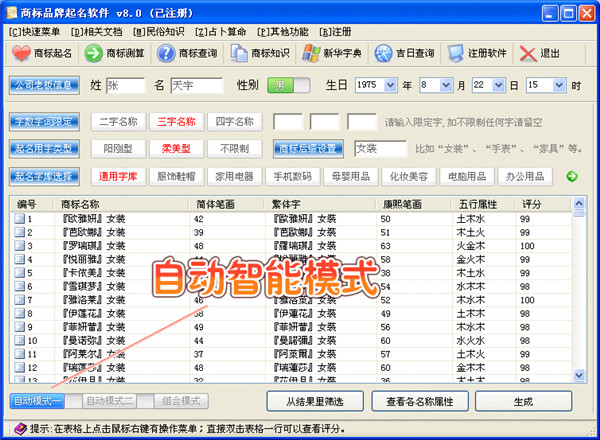Open the [R]注册 menu
The image size is (600, 440).
335,32
